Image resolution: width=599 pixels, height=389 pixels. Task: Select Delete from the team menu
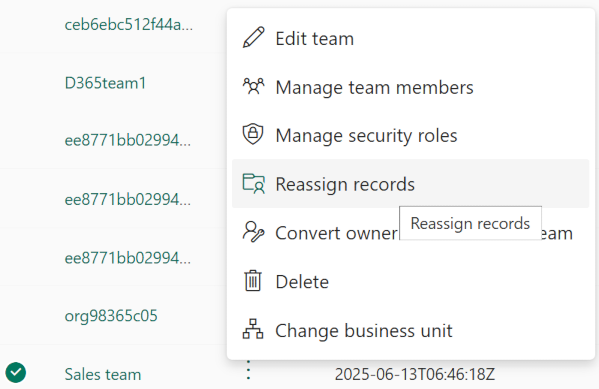pos(410,282)
